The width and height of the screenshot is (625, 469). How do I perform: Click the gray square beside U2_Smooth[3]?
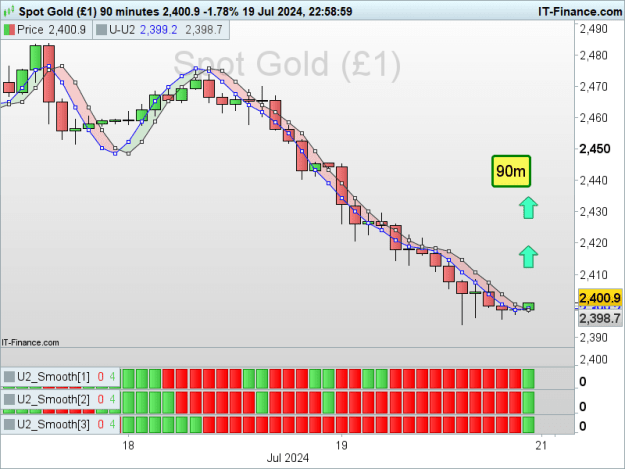pyautogui.click(x=9, y=424)
